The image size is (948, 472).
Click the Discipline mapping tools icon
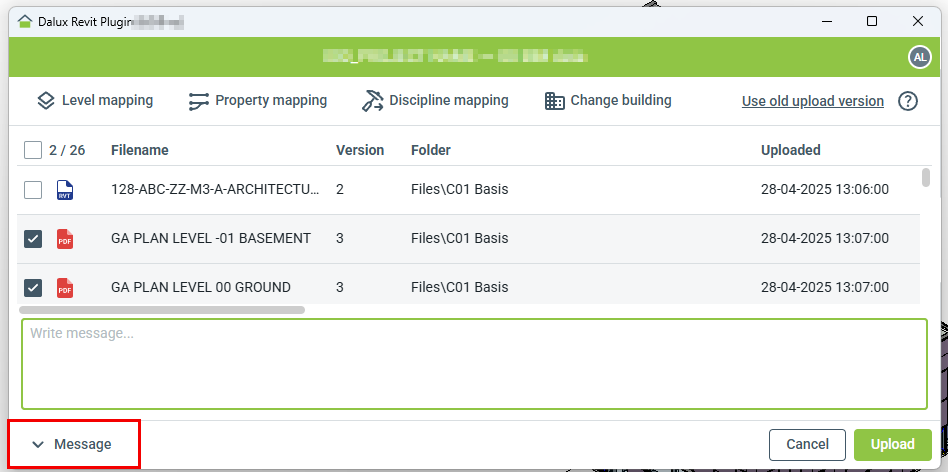pyautogui.click(x=373, y=100)
